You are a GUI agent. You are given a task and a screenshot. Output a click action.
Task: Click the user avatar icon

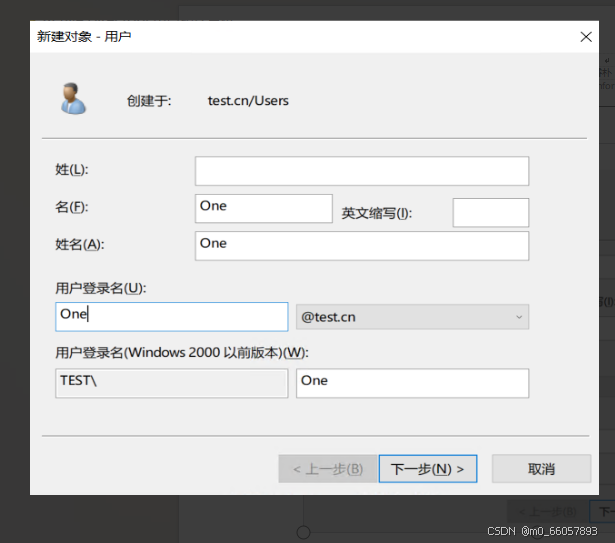click(73, 98)
